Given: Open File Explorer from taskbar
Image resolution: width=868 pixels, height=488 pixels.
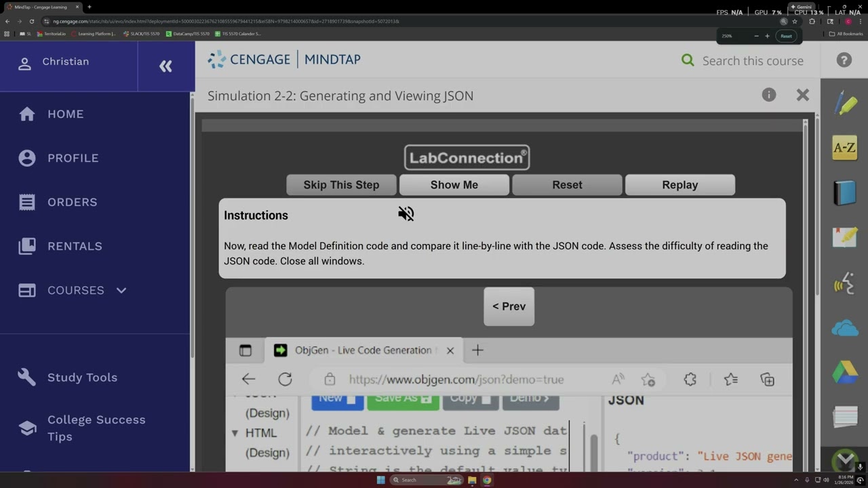Looking at the screenshot, I should pos(472,480).
